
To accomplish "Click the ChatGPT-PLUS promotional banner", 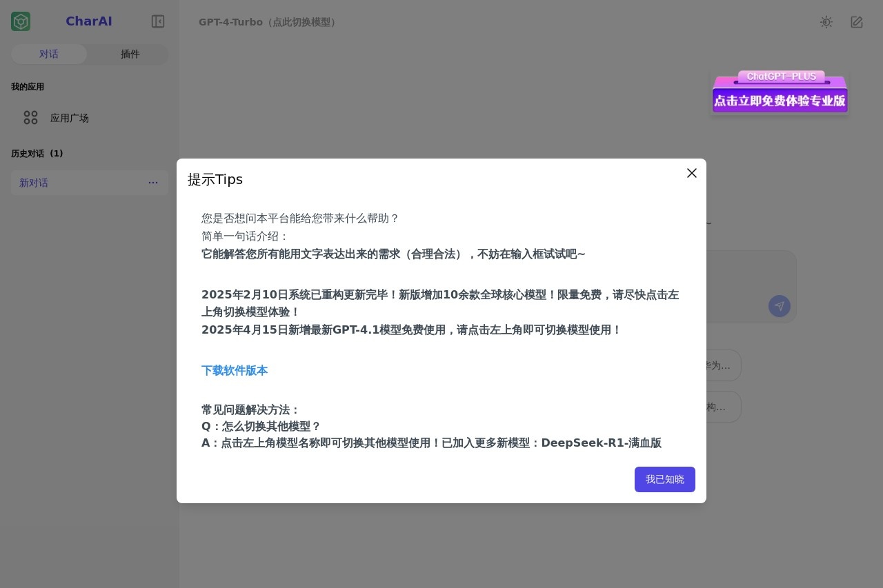I will pyautogui.click(x=779, y=92).
